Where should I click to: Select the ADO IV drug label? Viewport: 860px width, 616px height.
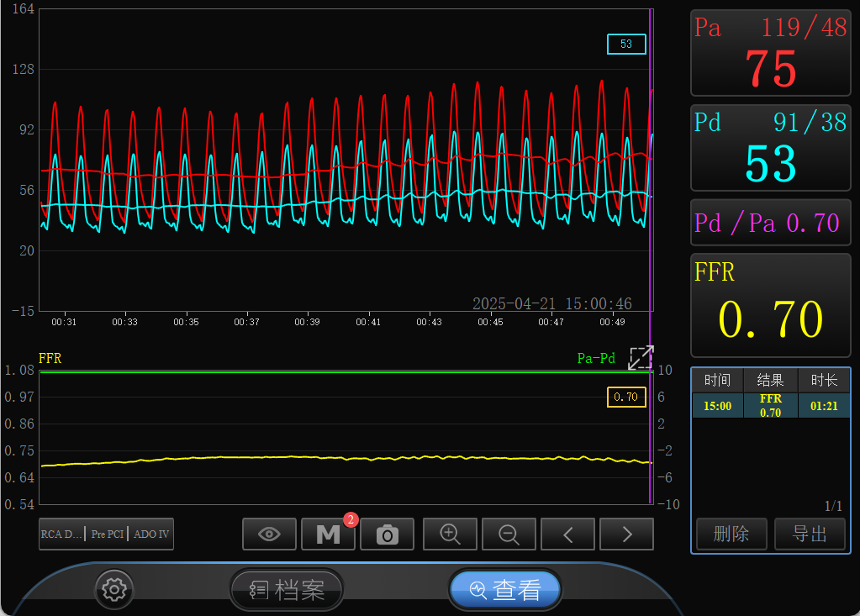pos(151,534)
